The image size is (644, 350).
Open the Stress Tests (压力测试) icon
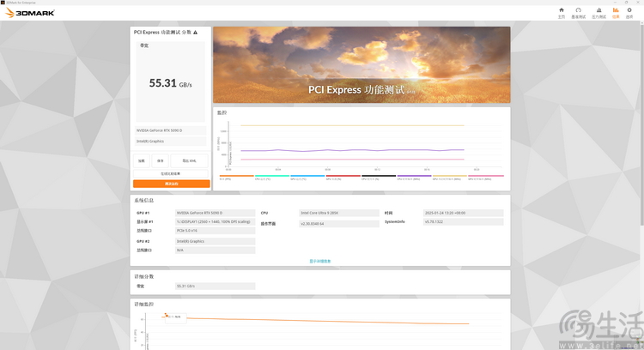coord(598,13)
